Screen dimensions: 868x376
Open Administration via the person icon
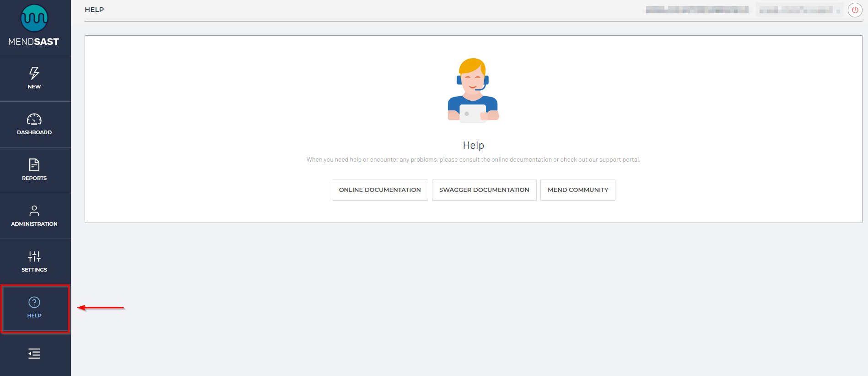click(x=34, y=211)
